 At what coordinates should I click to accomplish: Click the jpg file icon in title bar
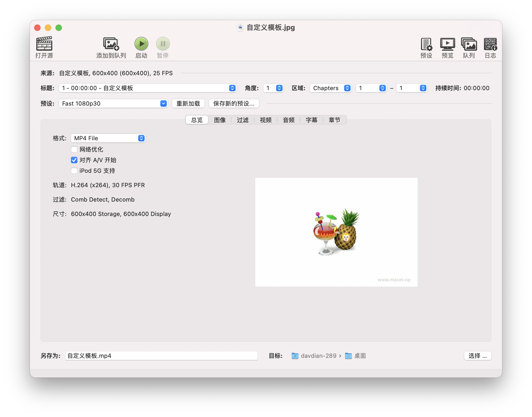pyautogui.click(x=240, y=27)
